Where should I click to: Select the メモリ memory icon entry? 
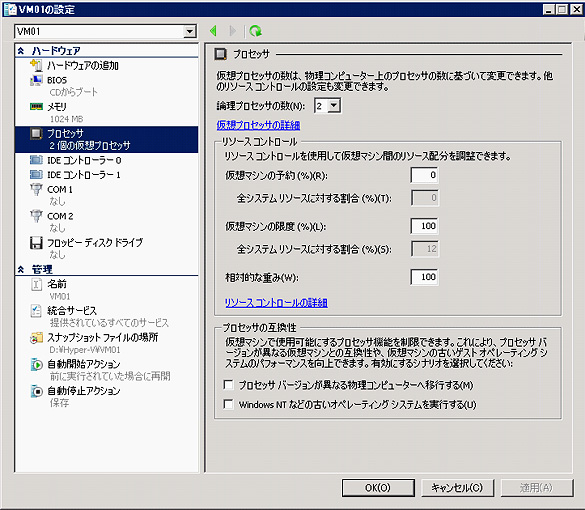click(36, 107)
